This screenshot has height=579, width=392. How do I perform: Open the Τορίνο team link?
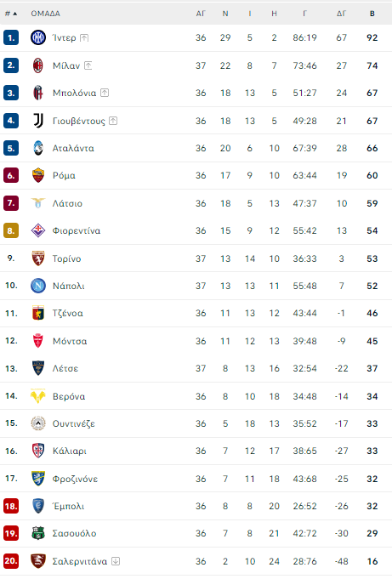(x=66, y=258)
